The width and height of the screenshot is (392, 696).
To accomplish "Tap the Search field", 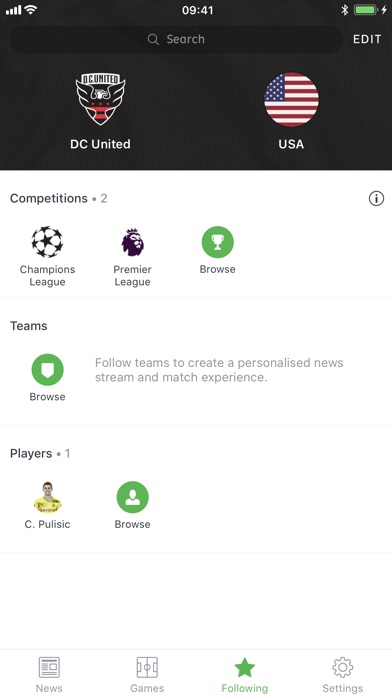I will pyautogui.click(x=176, y=39).
